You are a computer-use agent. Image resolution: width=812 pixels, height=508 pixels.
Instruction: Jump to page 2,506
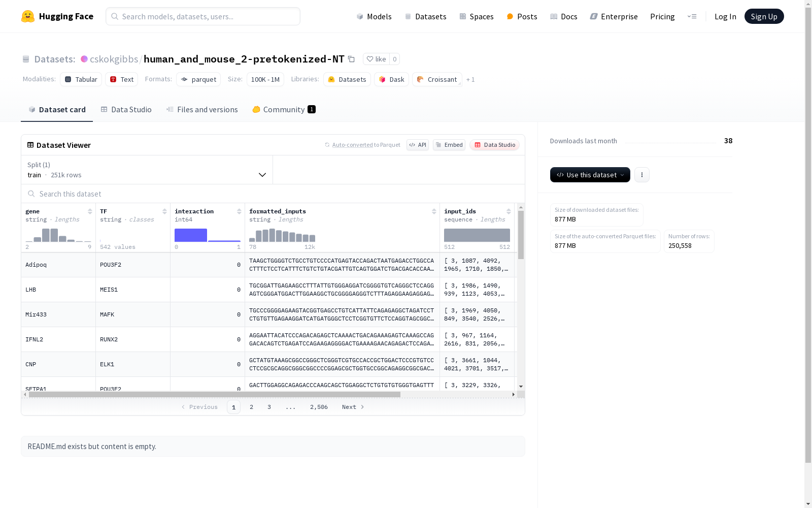click(x=319, y=407)
